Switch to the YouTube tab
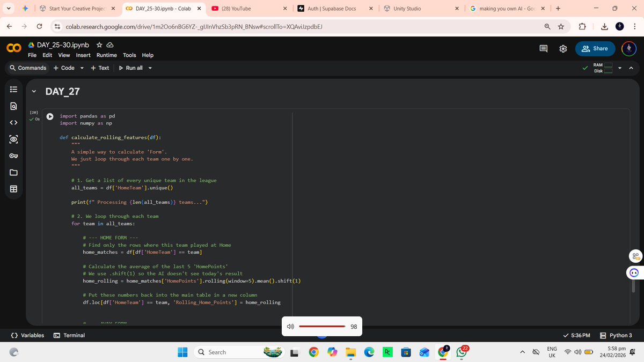Viewport: 644px width, 362px height. (250, 9)
